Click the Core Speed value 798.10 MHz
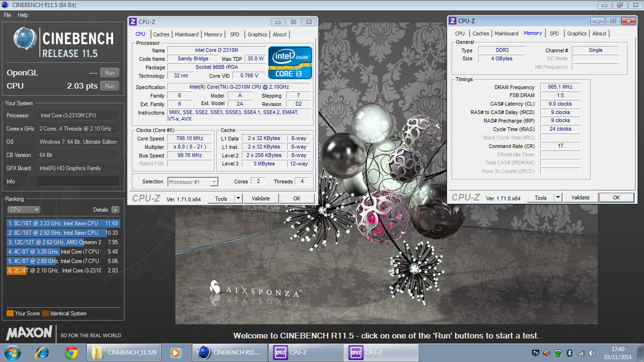 click(x=190, y=139)
